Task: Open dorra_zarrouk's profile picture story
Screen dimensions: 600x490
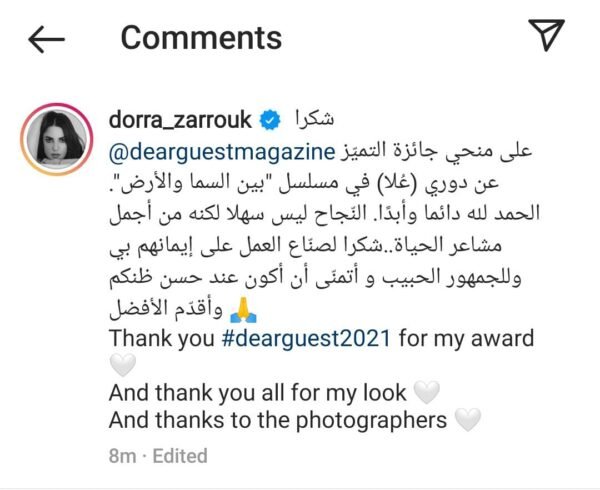Action: 57,139
